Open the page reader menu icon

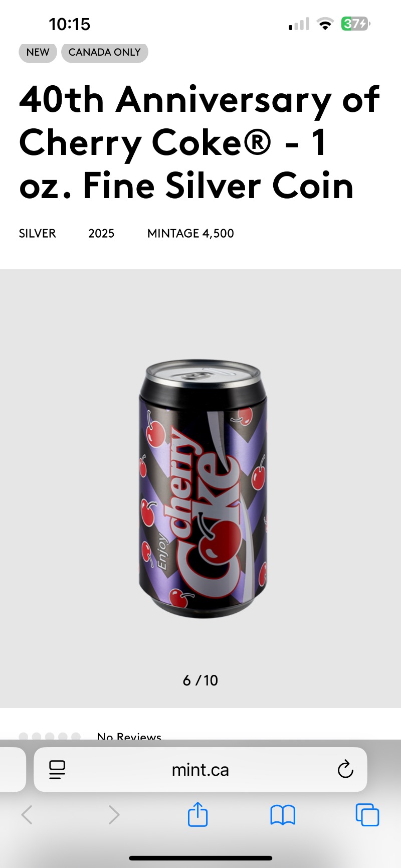point(57,770)
